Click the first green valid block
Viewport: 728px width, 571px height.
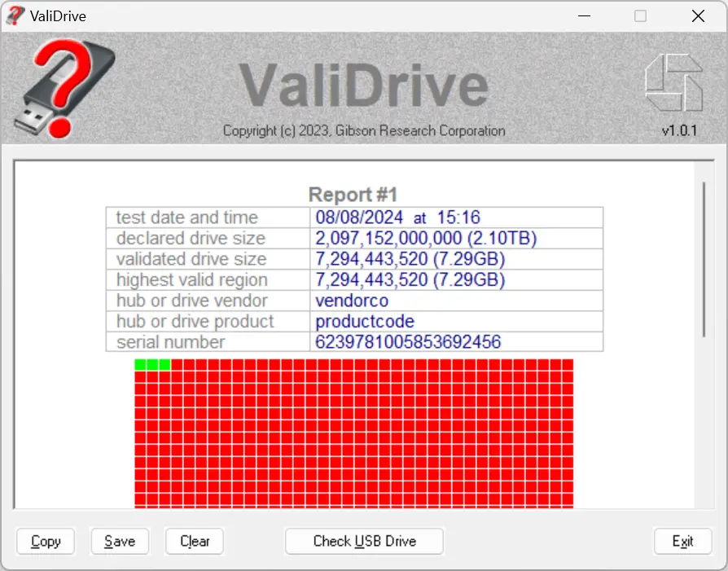(140, 365)
